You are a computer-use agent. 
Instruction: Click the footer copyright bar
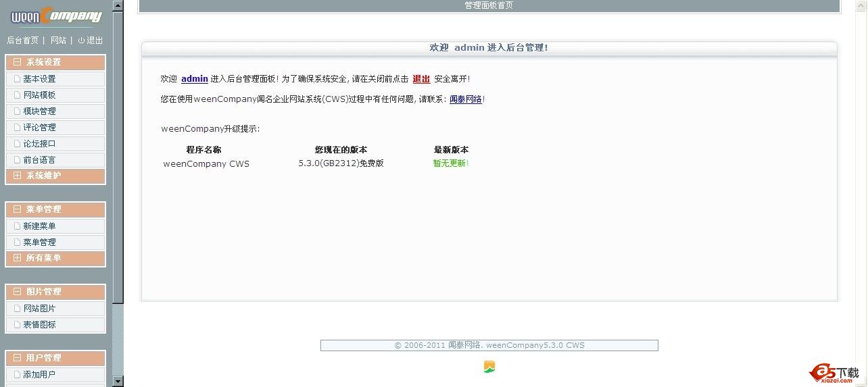click(x=489, y=345)
